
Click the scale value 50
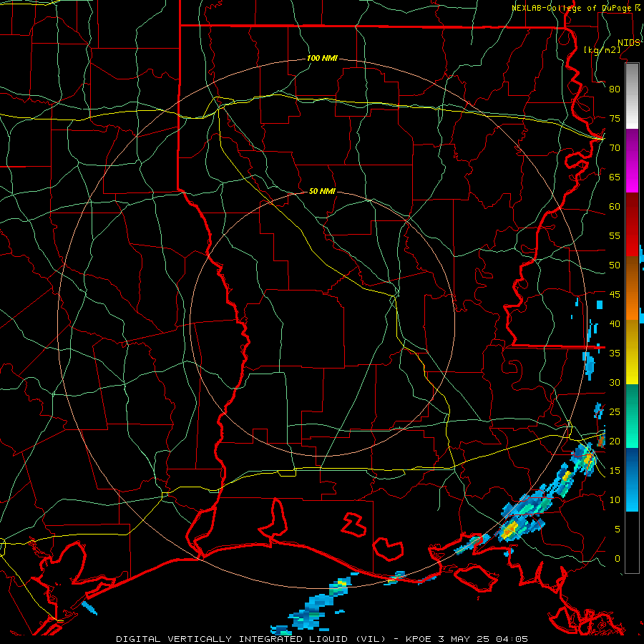[x=615, y=265]
